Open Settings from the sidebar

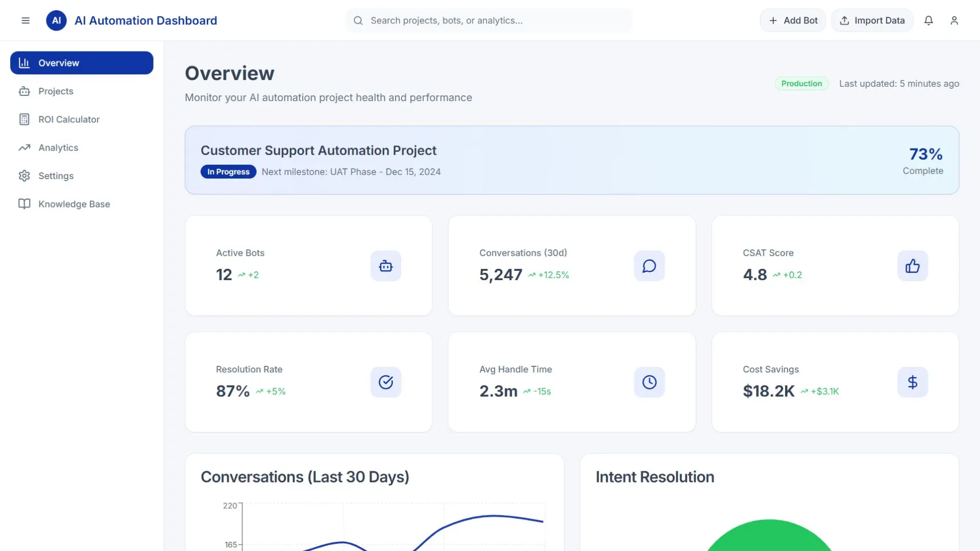[82, 176]
